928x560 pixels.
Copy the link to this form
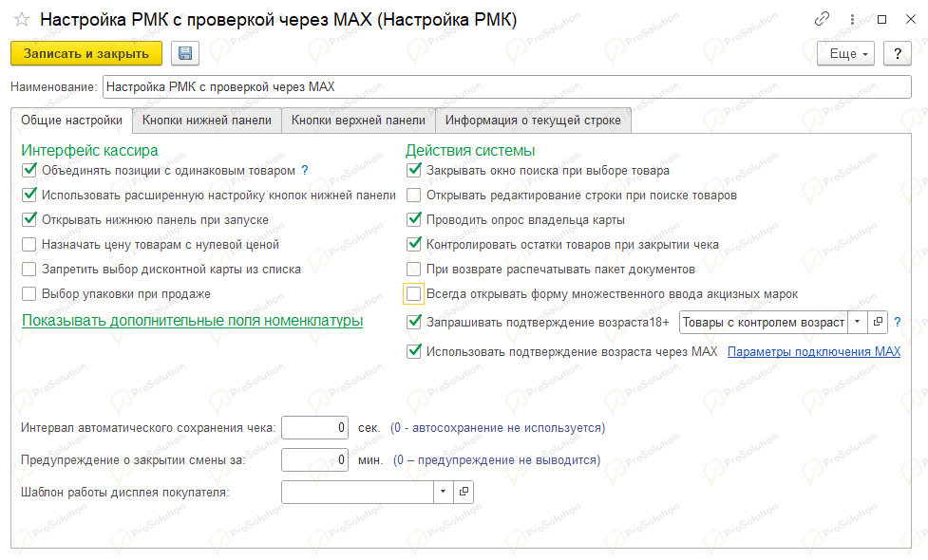pos(822,20)
